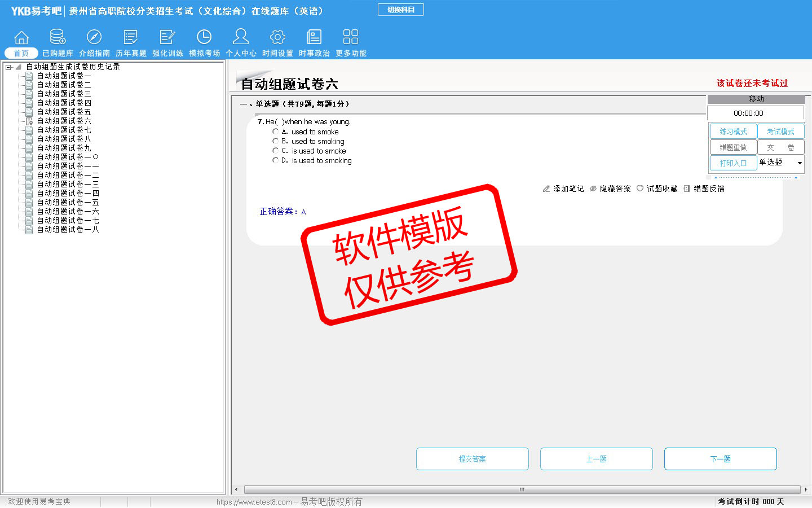
Task: Click the 下一题 next question button
Action: tap(720, 459)
